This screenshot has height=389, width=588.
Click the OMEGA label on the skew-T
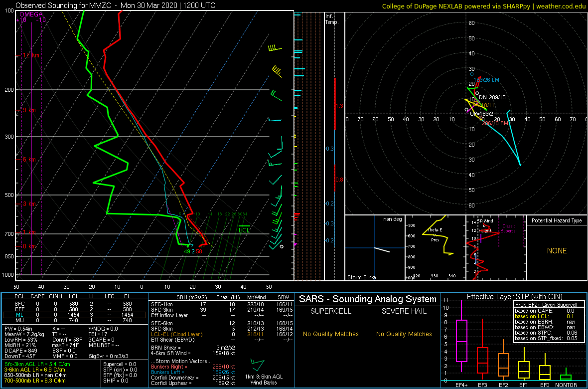click(x=31, y=14)
